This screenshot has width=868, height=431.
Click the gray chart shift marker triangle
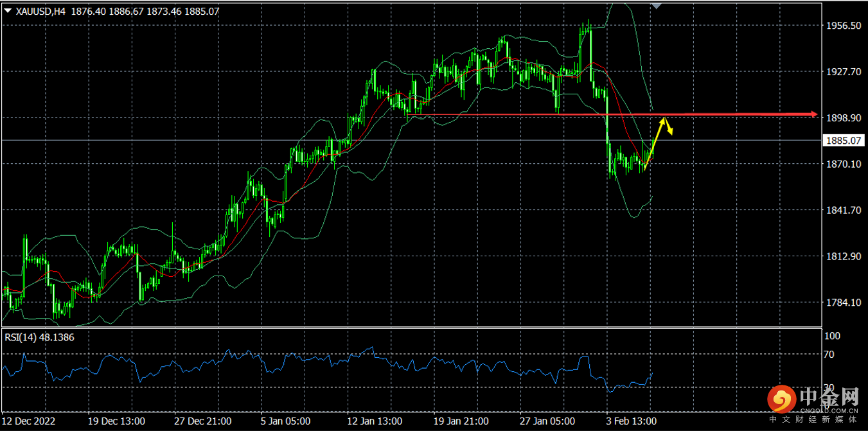[655, 6]
